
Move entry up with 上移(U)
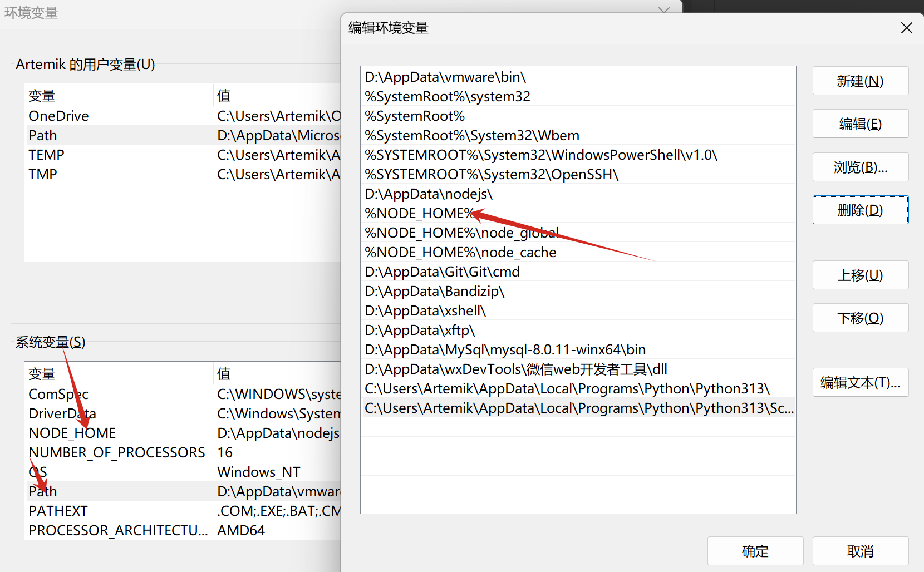860,275
